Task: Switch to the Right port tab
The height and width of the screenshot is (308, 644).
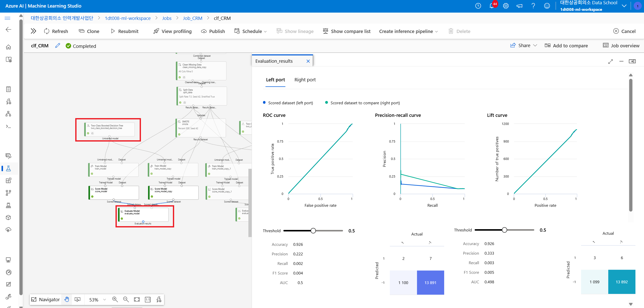Action: click(x=305, y=80)
